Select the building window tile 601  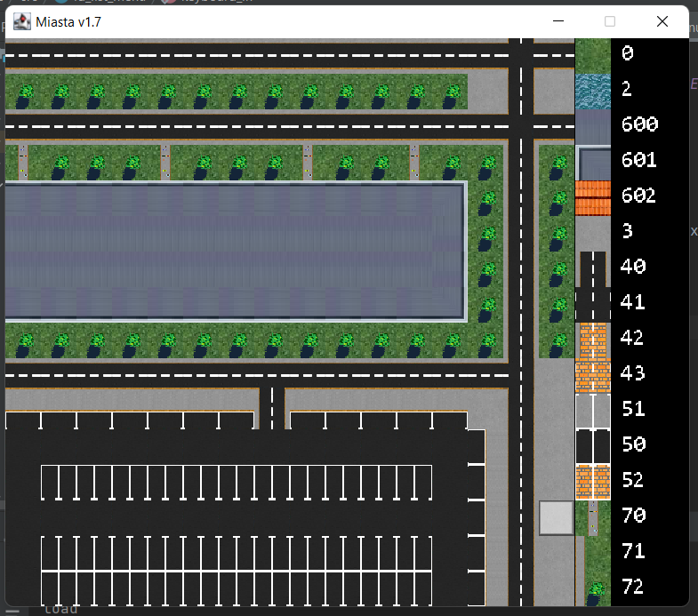(x=593, y=162)
